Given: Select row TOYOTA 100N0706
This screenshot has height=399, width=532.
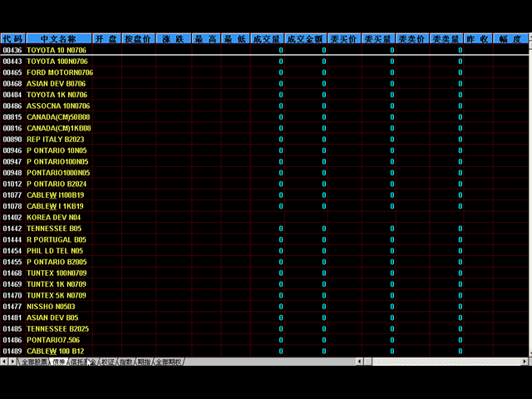Looking at the screenshot, I should (264, 62).
